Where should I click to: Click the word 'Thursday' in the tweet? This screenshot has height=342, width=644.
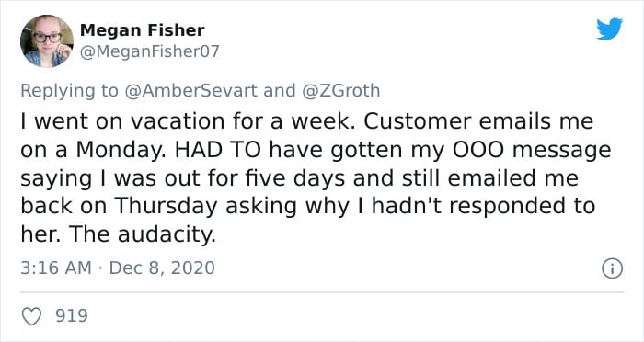(x=166, y=206)
